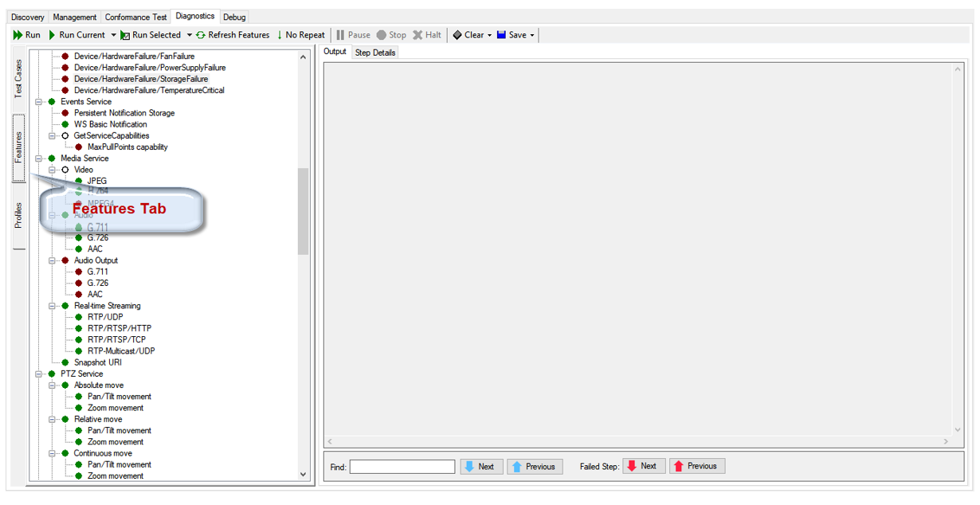
Task: Switch to the Conformance Test tab
Action: click(135, 17)
